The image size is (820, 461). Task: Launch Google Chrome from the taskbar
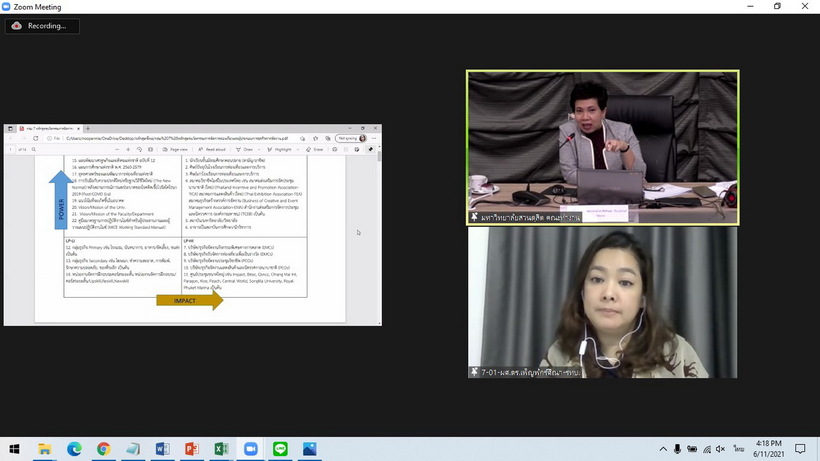click(x=104, y=449)
